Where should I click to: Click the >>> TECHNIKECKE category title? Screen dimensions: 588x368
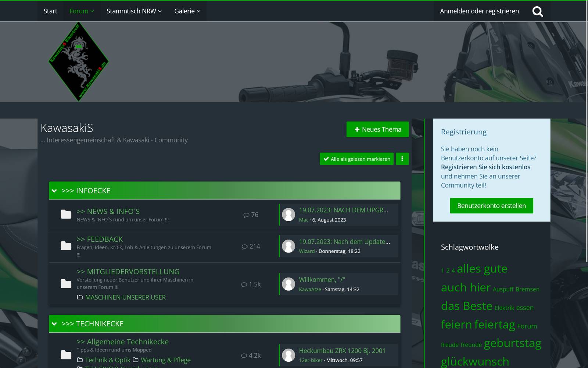[92, 324]
